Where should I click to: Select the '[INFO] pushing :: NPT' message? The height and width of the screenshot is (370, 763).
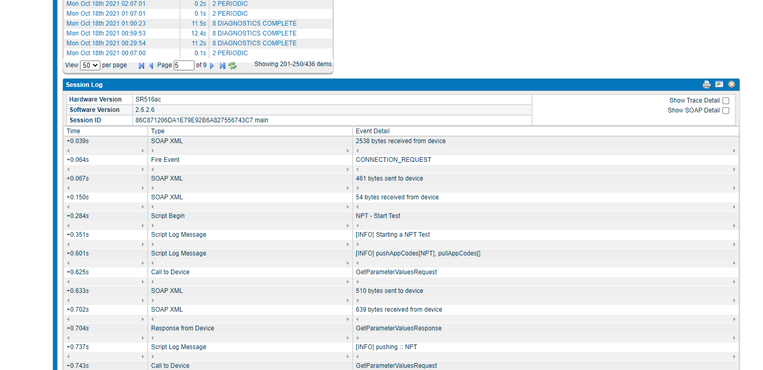[386, 347]
